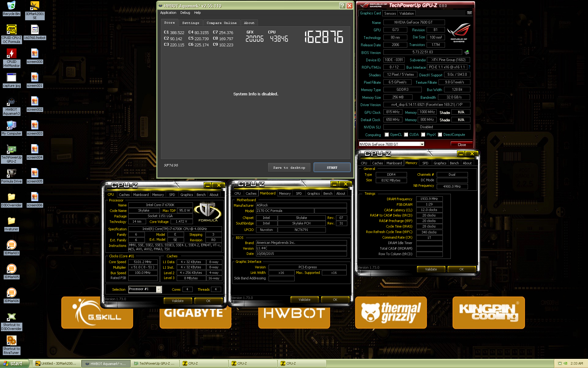Open CPUID HWMonitor desktop shortcut
Image resolution: width=588 pixels, height=368 pixels.
click(11, 58)
